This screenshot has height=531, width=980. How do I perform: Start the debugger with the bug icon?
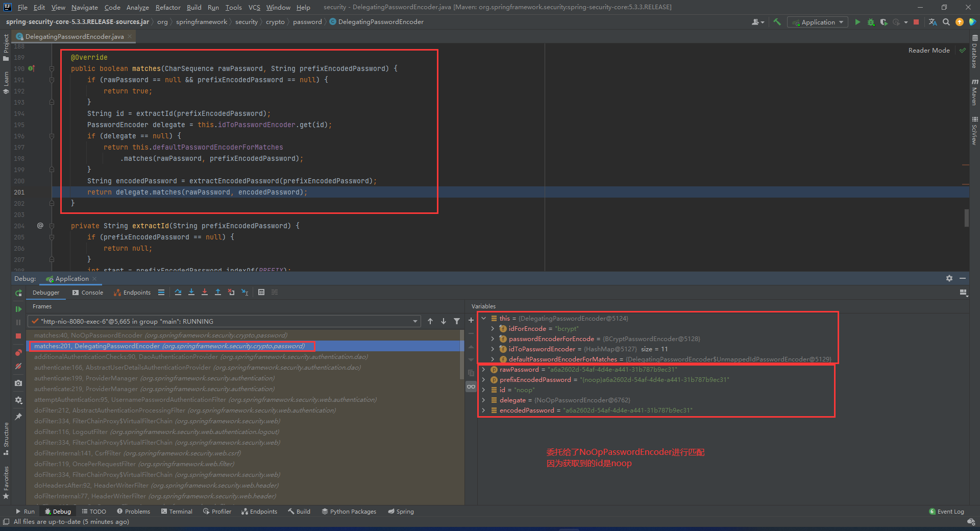click(x=871, y=22)
